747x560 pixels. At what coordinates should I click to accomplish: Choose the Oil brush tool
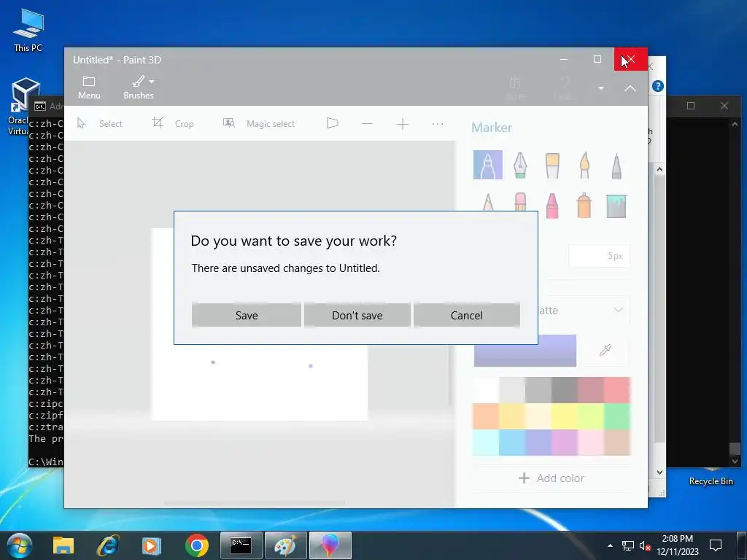[552, 165]
